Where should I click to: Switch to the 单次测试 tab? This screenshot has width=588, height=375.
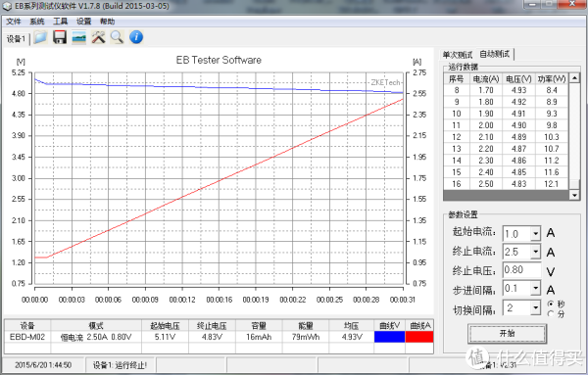coord(458,55)
